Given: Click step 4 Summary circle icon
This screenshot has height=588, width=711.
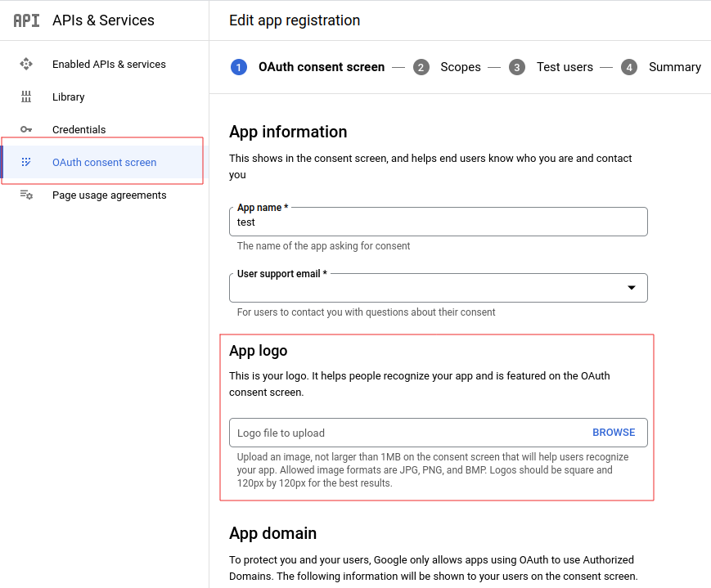Looking at the screenshot, I should click(x=629, y=67).
